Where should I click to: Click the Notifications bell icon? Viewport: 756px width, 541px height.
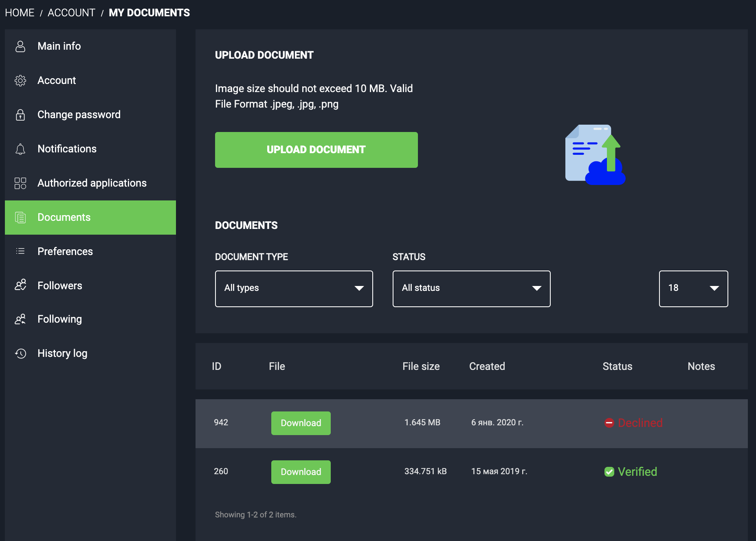click(20, 149)
